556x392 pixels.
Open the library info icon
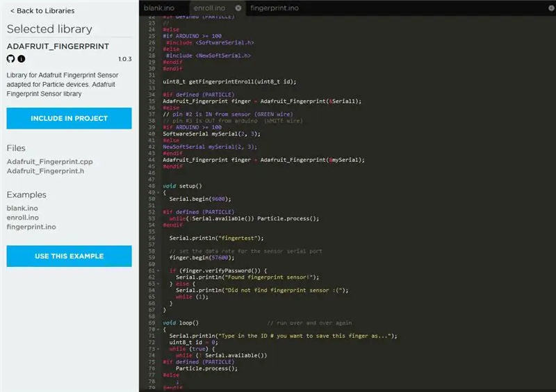pyautogui.click(x=22, y=59)
